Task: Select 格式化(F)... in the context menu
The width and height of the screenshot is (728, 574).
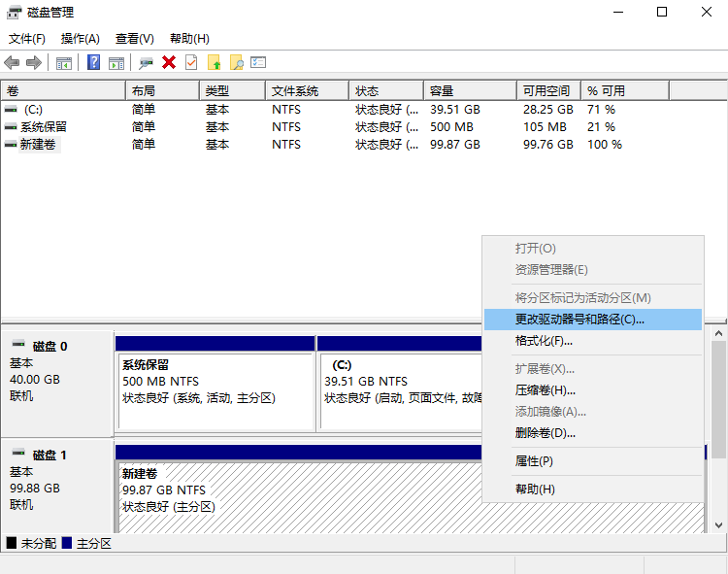Action: (544, 341)
